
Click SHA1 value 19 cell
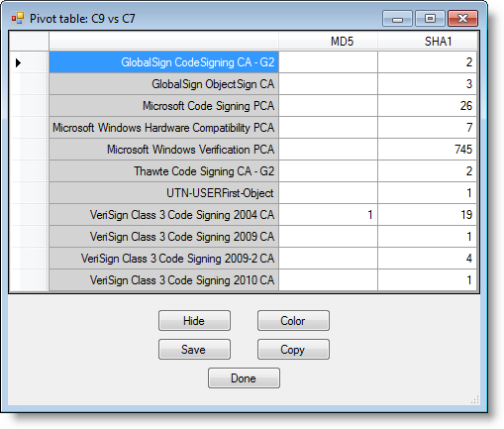pos(427,215)
